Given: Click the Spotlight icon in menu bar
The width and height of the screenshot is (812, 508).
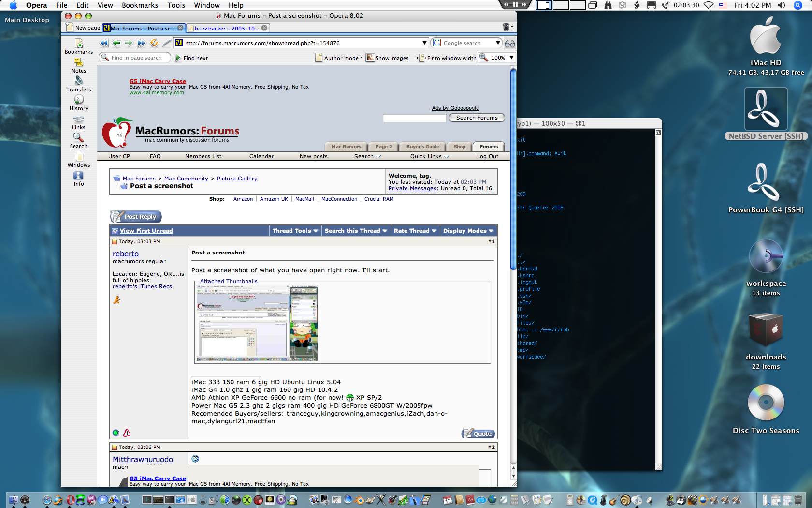Looking at the screenshot, I should click(x=798, y=5).
